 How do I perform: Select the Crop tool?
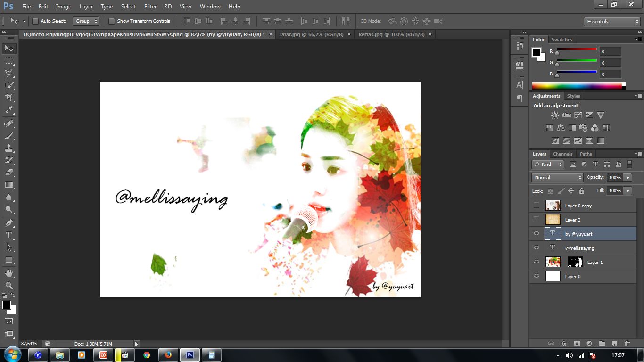[9, 98]
